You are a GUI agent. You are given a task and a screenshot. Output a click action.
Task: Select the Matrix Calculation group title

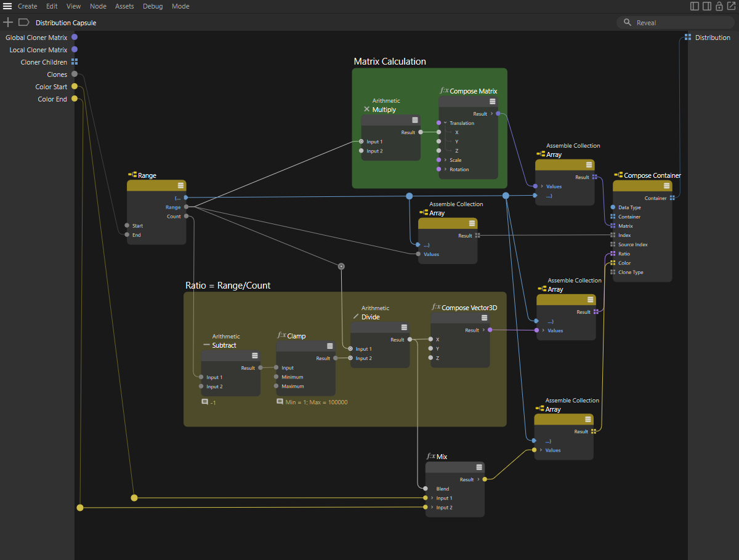coord(390,62)
